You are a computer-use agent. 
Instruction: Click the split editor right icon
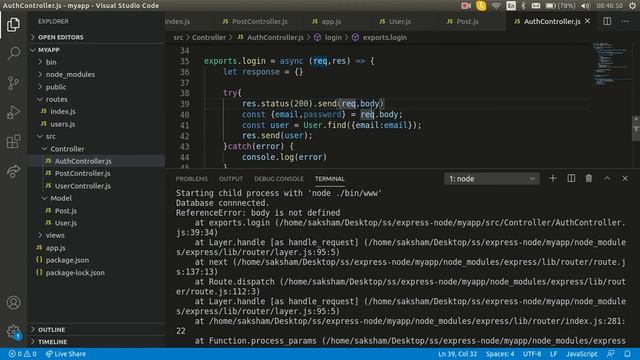pos(607,21)
